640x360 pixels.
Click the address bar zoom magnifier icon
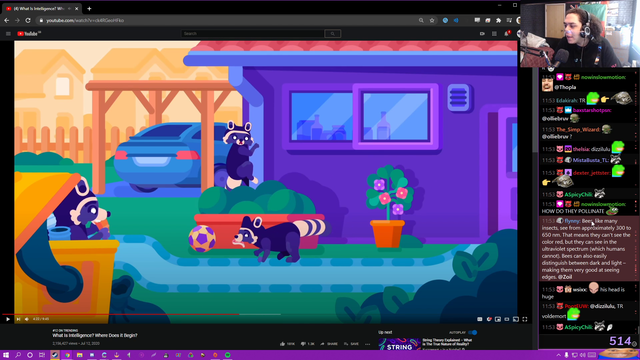pyautogui.click(x=421, y=20)
